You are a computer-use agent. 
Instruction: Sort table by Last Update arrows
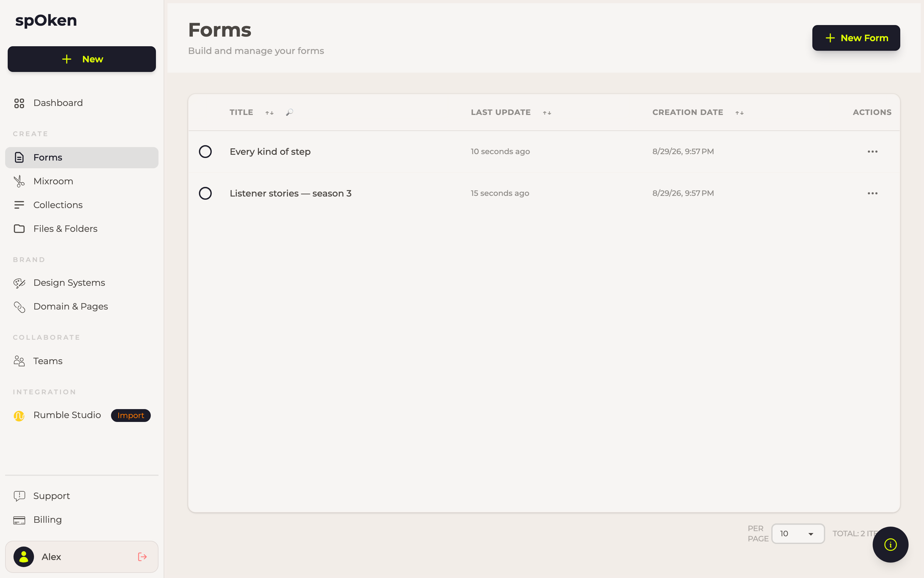pyautogui.click(x=547, y=113)
